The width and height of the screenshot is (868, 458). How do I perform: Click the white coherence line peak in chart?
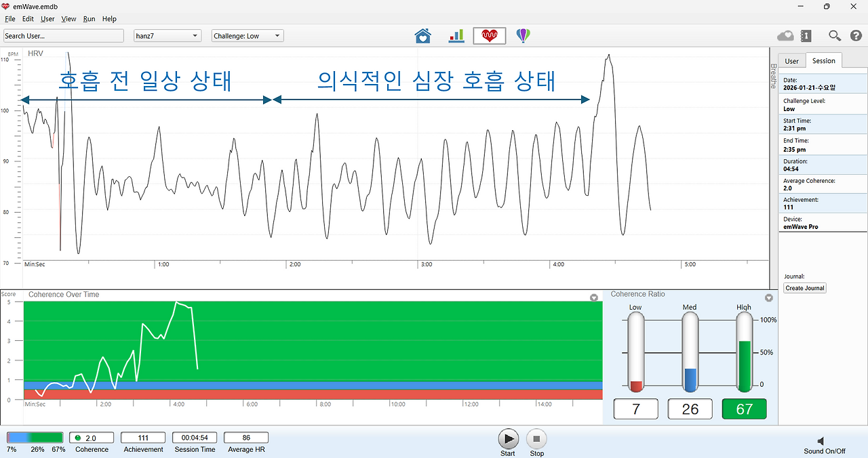click(177, 303)
